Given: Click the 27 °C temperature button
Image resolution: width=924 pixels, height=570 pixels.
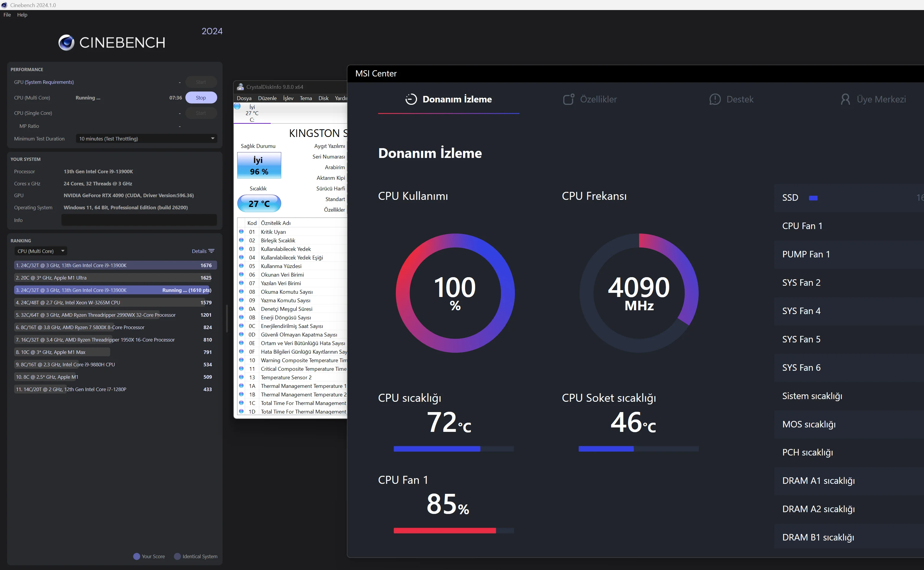Looking at the screenshot, I should tap(259, 204).
